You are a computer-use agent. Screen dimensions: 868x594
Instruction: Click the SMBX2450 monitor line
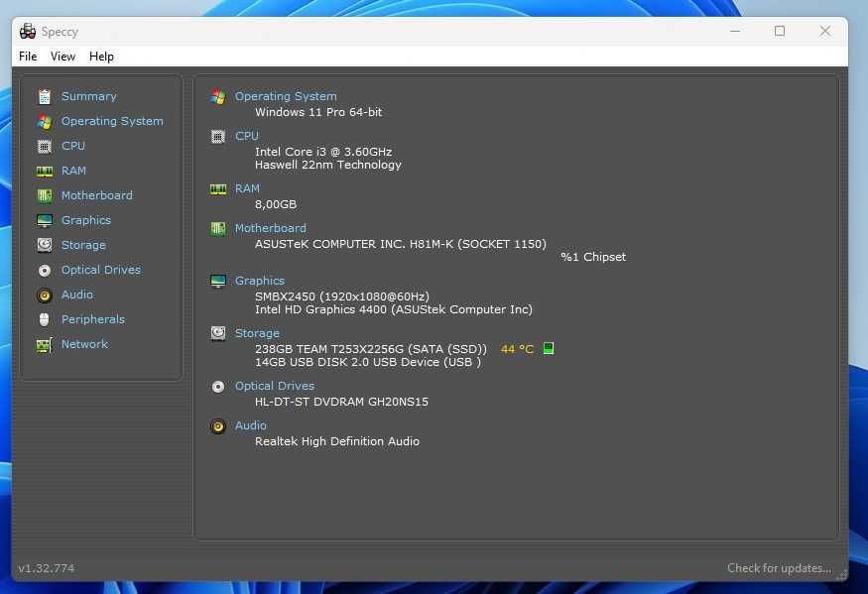coord(341,297)
